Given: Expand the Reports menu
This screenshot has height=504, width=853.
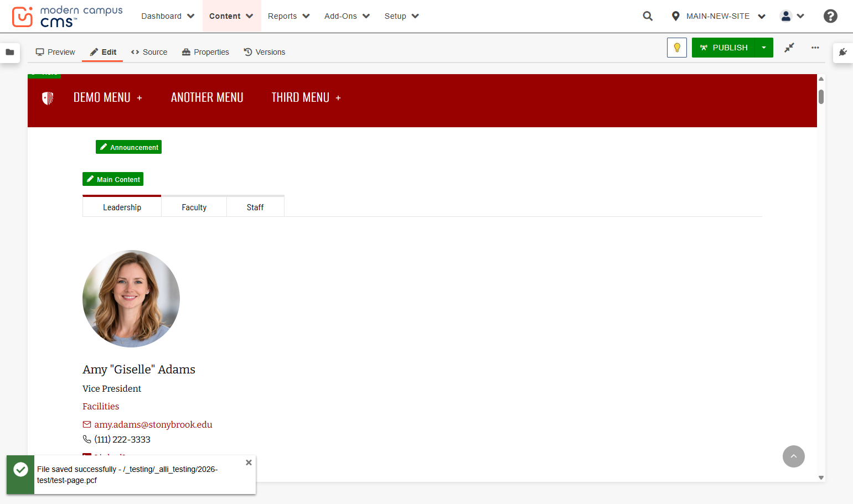Looking at the screenshot, I should pyautogui.click(x=289, y=16).
